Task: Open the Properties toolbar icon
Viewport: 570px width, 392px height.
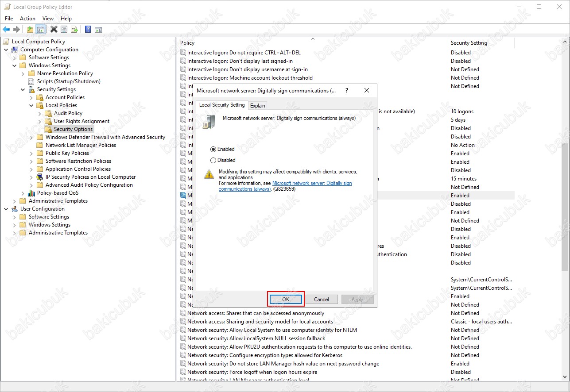Action: point(64,30)
